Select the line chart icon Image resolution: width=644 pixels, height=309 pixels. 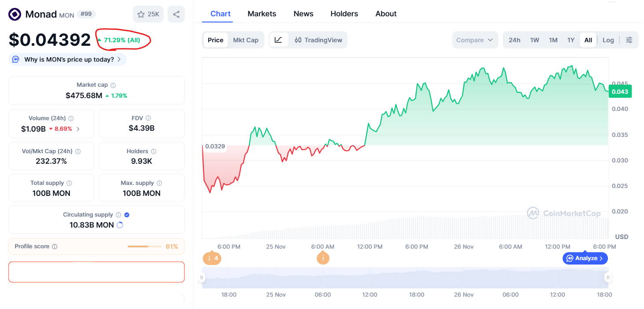point(278,40)
